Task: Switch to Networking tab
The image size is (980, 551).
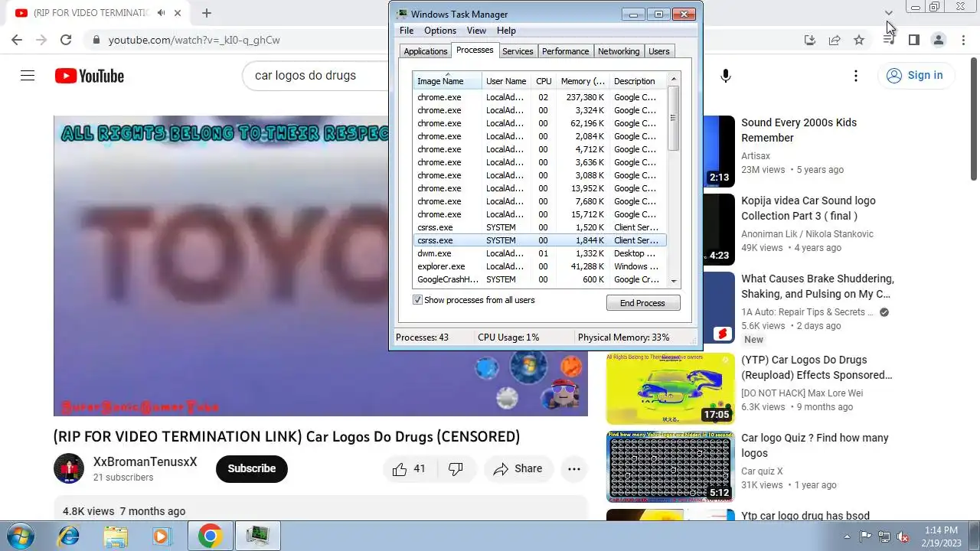Action: (x=619, y=51)
